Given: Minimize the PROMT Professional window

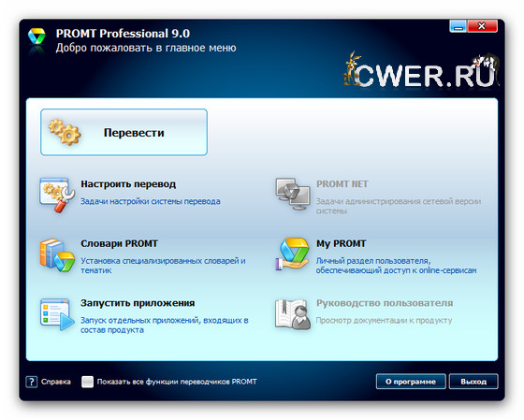Looking at the screenshot, I should (458, 26).
